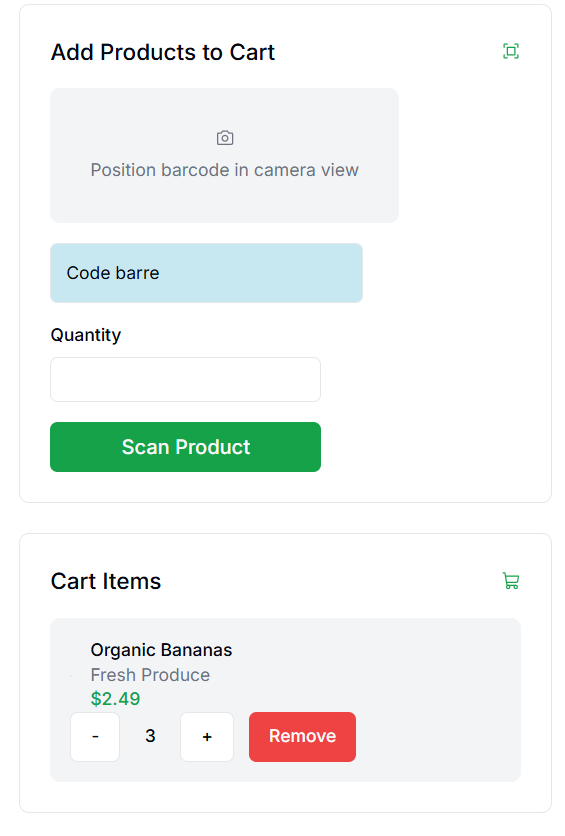Image resolution: width=565 pixels, height=836 pixels.
Task: Click the empty Quantity input box
Action: point(185,380)
